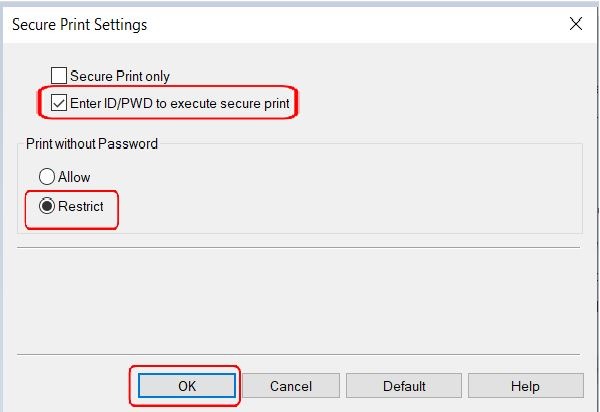The image size is (600, 412).
Task: Reset settings using the Default button
Action: coord(404,386)
